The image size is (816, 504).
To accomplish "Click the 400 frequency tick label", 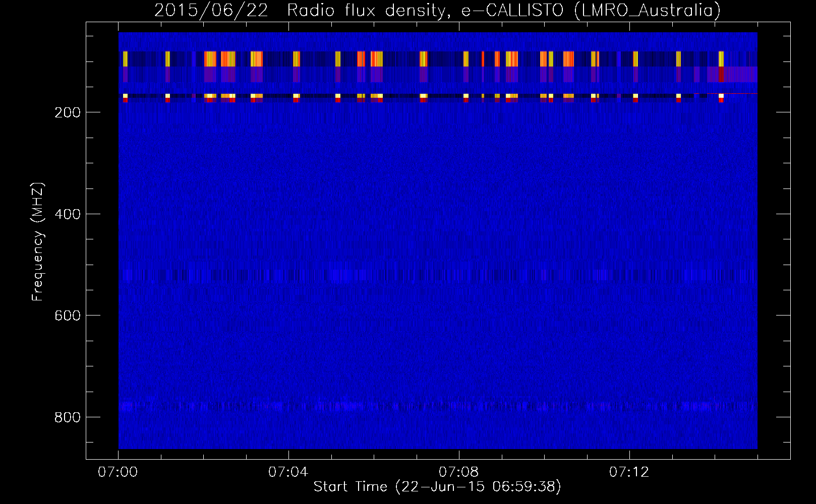I will coord(68,214).
